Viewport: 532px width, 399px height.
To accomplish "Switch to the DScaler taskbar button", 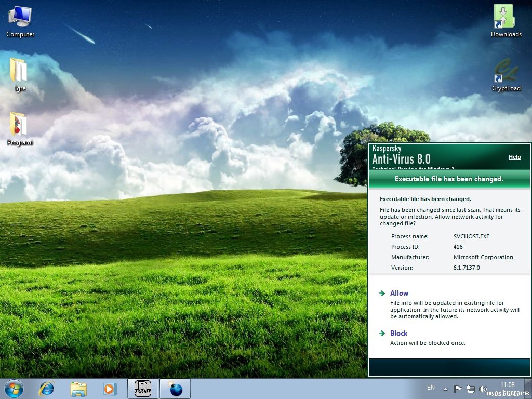I will (x=142, y=388).
